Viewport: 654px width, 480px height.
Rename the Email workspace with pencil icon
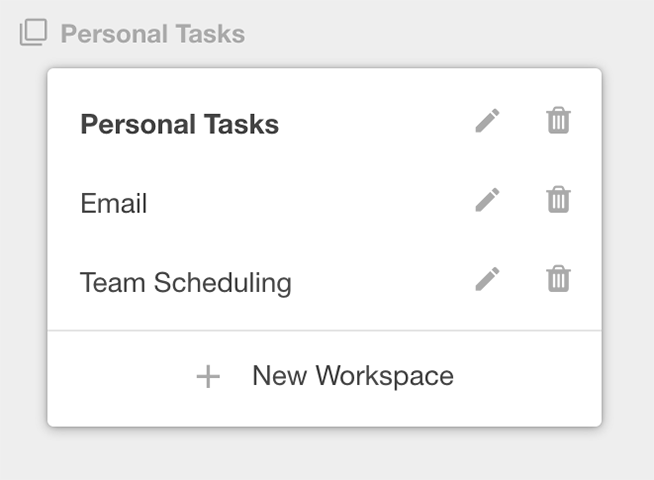click(487, 200)
